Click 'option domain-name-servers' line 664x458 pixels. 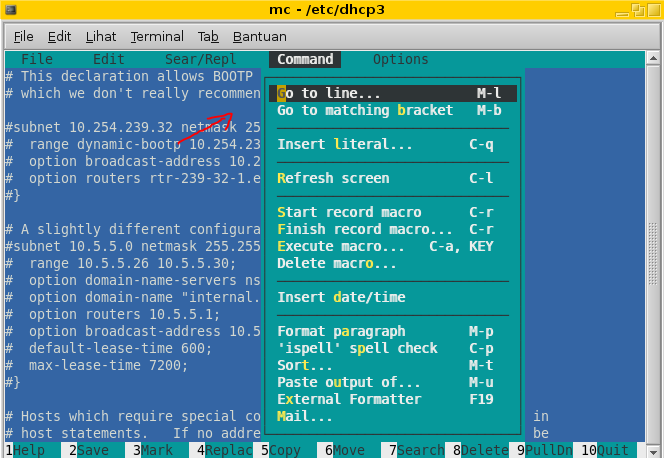[x=133, y=280]
